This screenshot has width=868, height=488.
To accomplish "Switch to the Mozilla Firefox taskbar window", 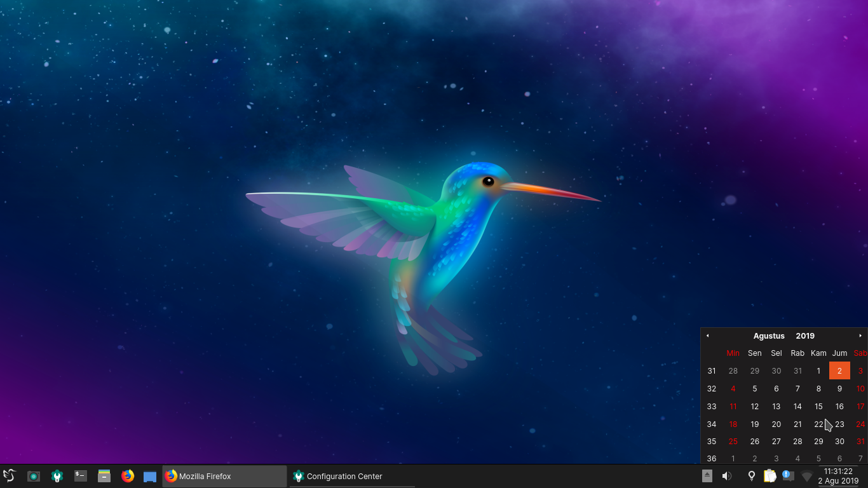I will (225, 476).
